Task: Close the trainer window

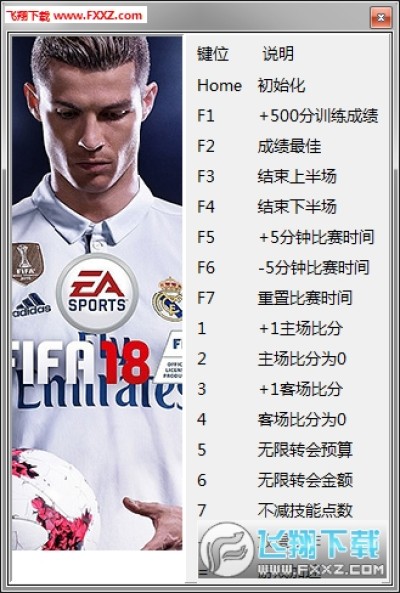Action: (x=381, y=17)
